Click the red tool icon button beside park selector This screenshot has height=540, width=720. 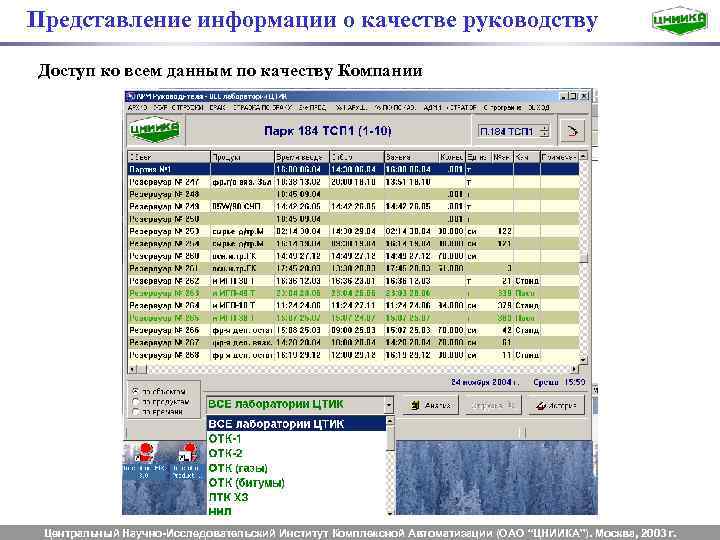pyautogui.click(x=573, y=131)
